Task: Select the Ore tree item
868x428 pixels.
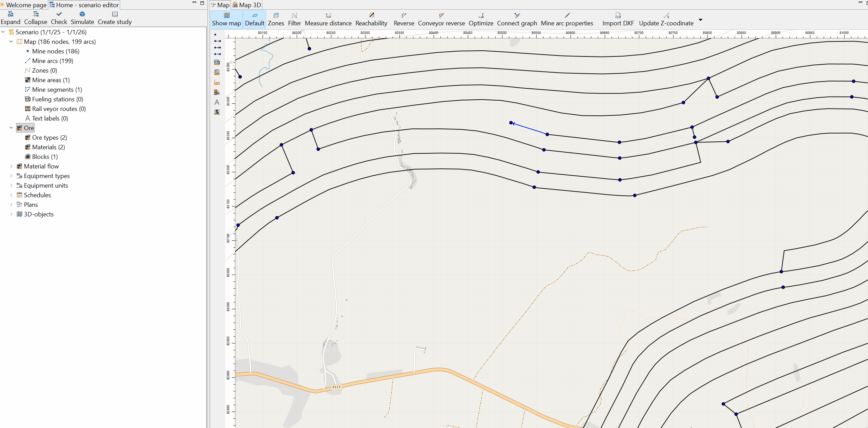Action: point(29,128)
